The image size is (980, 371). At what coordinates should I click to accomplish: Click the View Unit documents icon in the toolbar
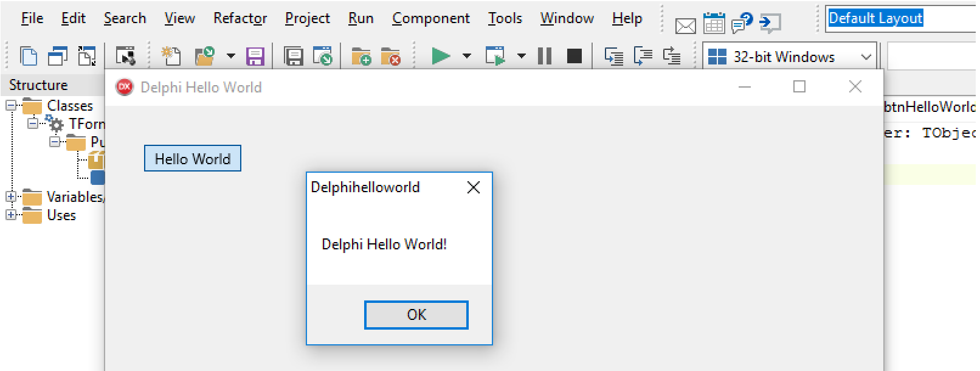[29, 57]
